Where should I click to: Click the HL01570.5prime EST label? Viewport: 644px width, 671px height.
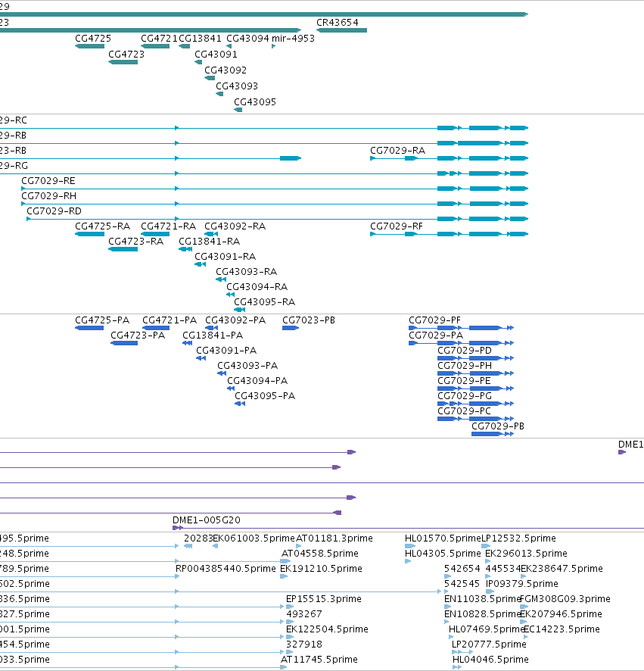tap(443, 538)
